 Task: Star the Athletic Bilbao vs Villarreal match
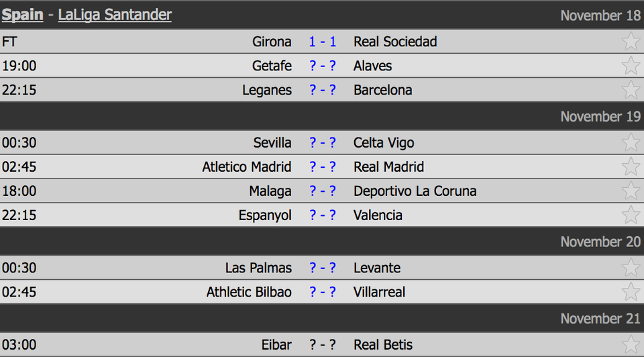[631, 293]
